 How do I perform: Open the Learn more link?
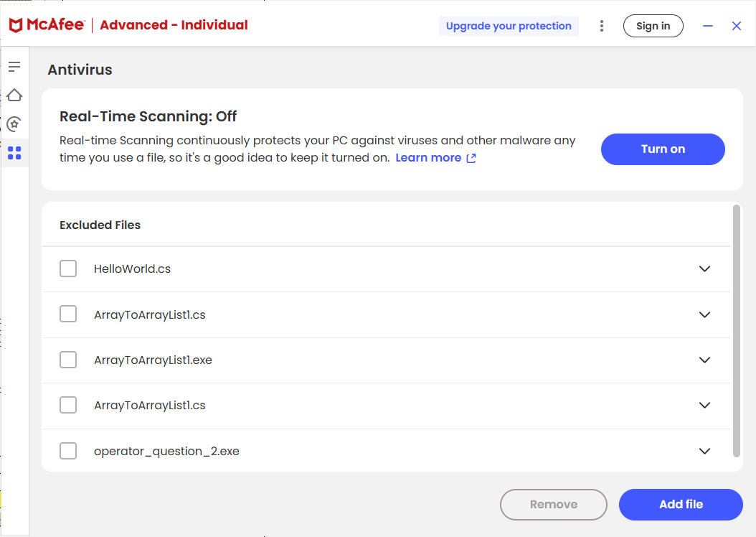tap(428, 158)
